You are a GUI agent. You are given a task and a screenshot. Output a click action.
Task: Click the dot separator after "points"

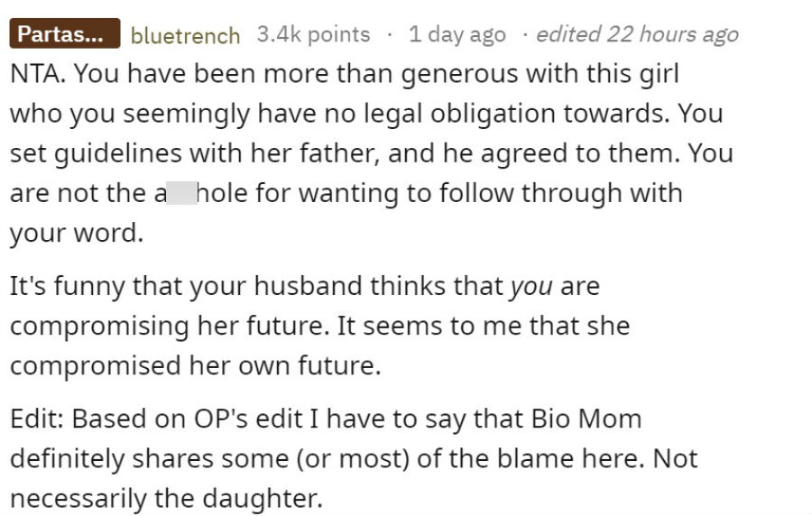pyautogui.click(x=390, y=35)
